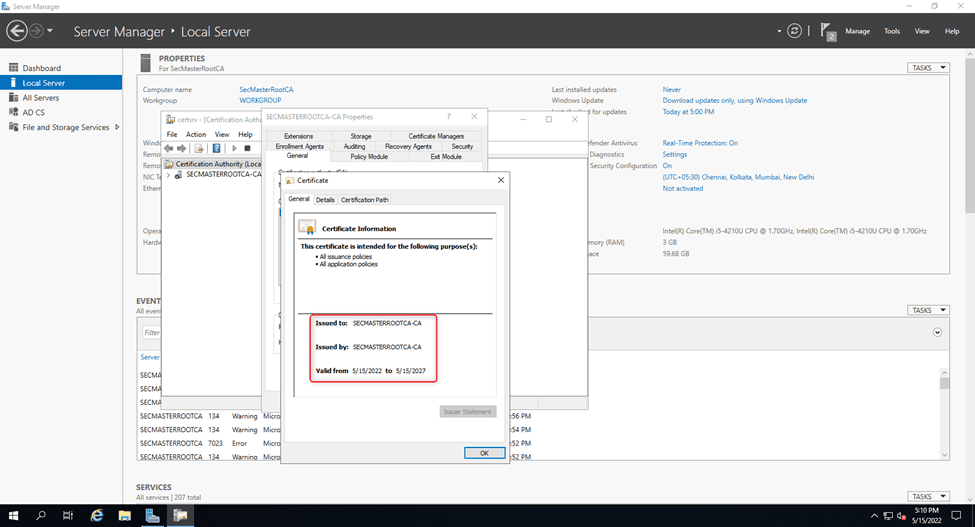Open Manage menu in Server Manager
This screenshot has width=975, height=527.
click(857, 31)
